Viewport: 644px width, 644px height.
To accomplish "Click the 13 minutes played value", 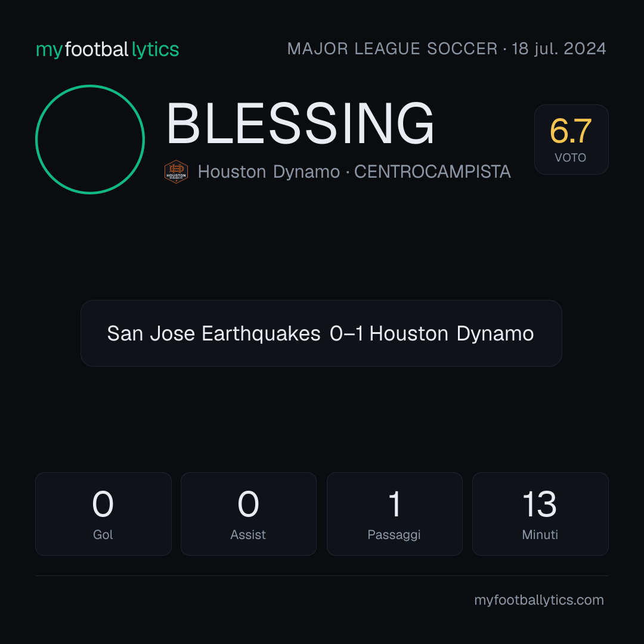I will (x=540, y=504).
